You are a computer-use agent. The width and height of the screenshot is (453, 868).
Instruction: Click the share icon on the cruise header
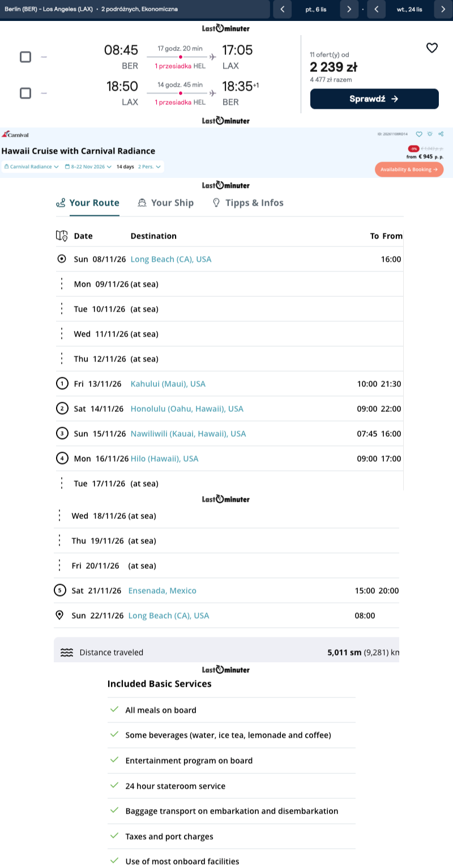click(441, 134)
